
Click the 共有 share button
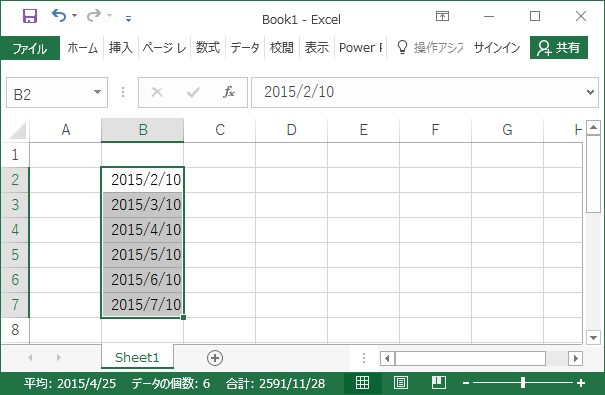(x=559, y=48)
